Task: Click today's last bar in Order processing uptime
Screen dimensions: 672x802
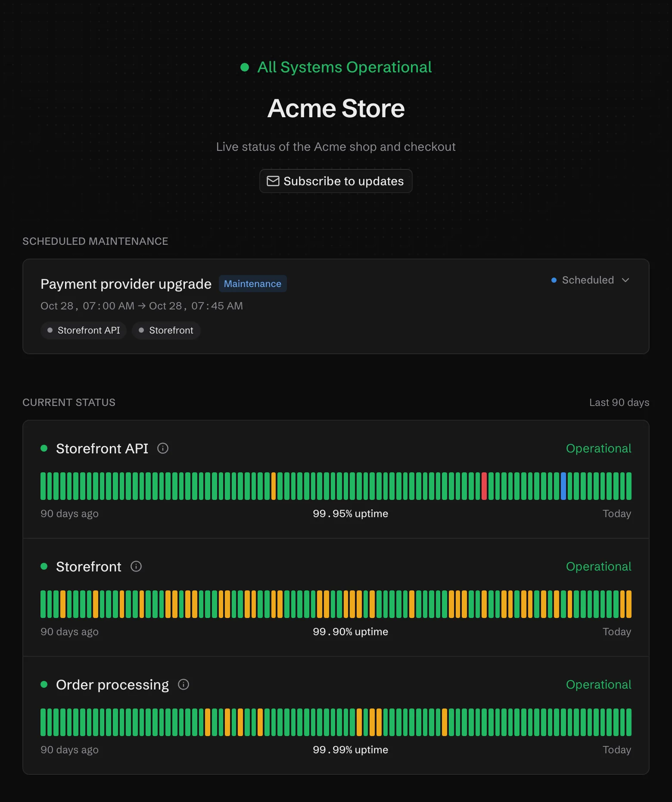Action: coord(629,722)
